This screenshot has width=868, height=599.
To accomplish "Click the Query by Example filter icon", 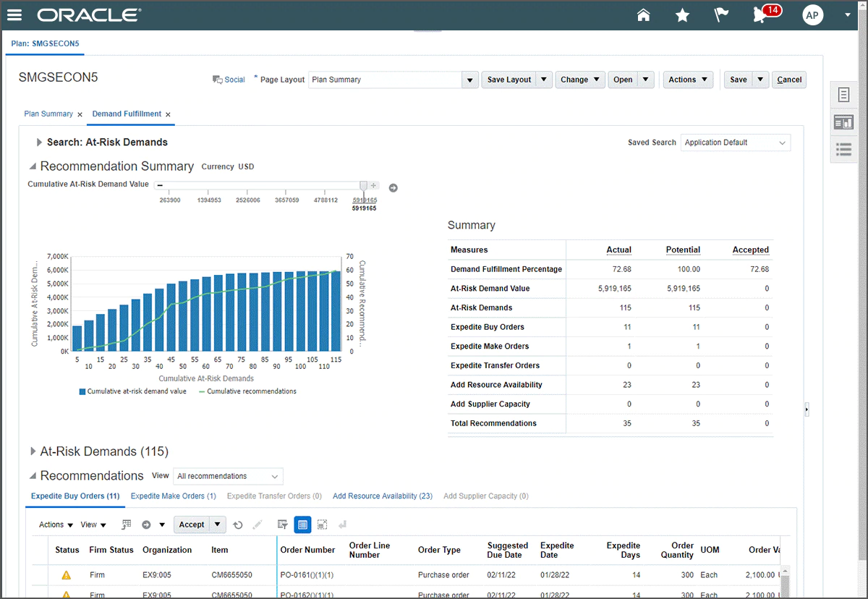I will click(283, 525).
